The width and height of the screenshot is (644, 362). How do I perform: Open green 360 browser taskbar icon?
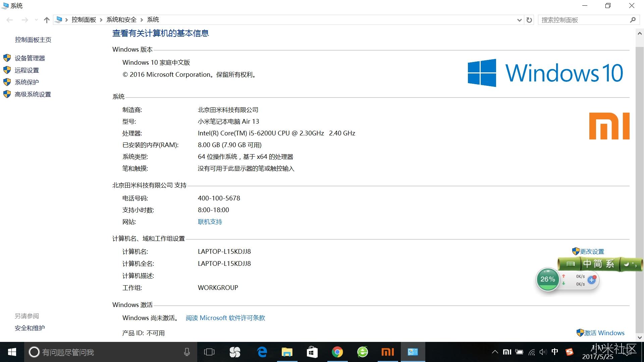[363, 352]
